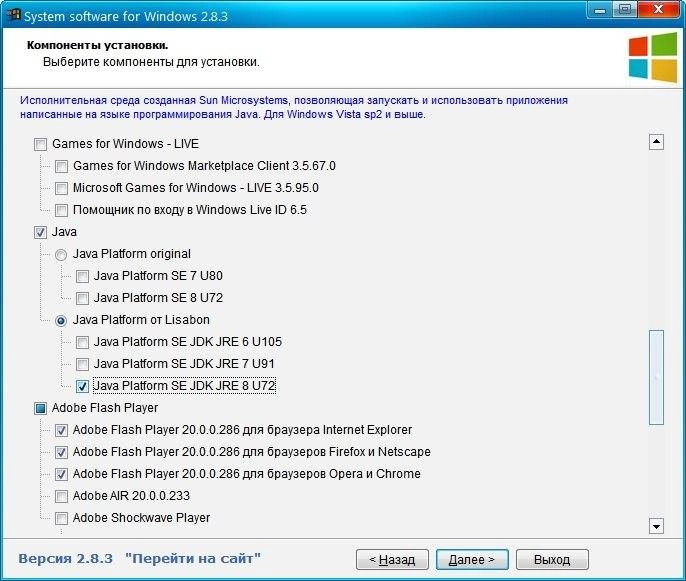The height and width of the screenshot is (581, 686).
Task: Select the Java Platform original radio button
Action: point(61,255)
